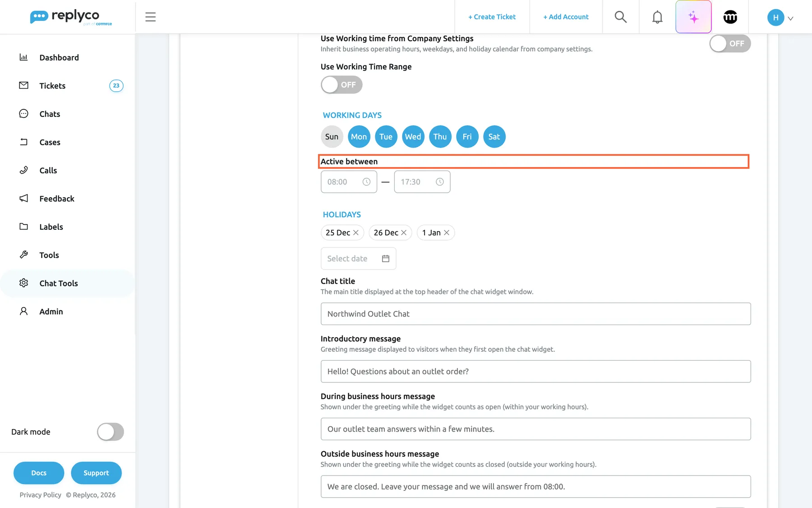Open the Select date holiday picker
The width and height of the screenshot is (812, 508).
click(358, 258)
